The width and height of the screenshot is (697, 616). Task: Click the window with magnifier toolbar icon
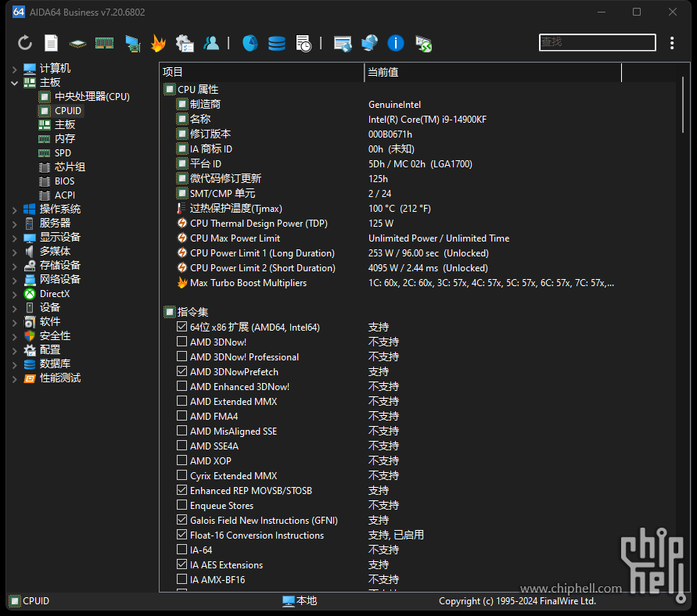[x=343, y=44]
